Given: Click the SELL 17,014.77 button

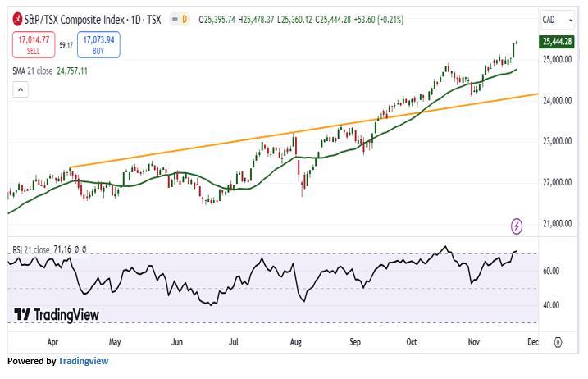Looking at the screenshot, I should click(x=33, y=44).
